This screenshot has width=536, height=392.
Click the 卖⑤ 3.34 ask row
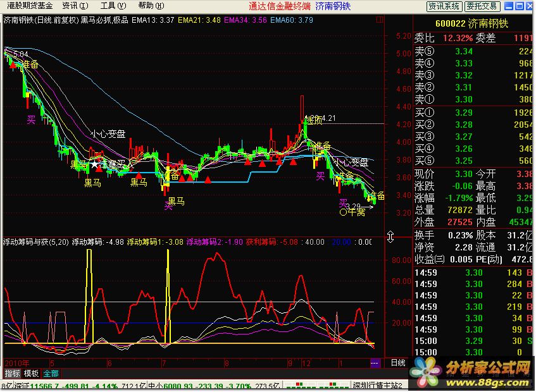[473, 51]
